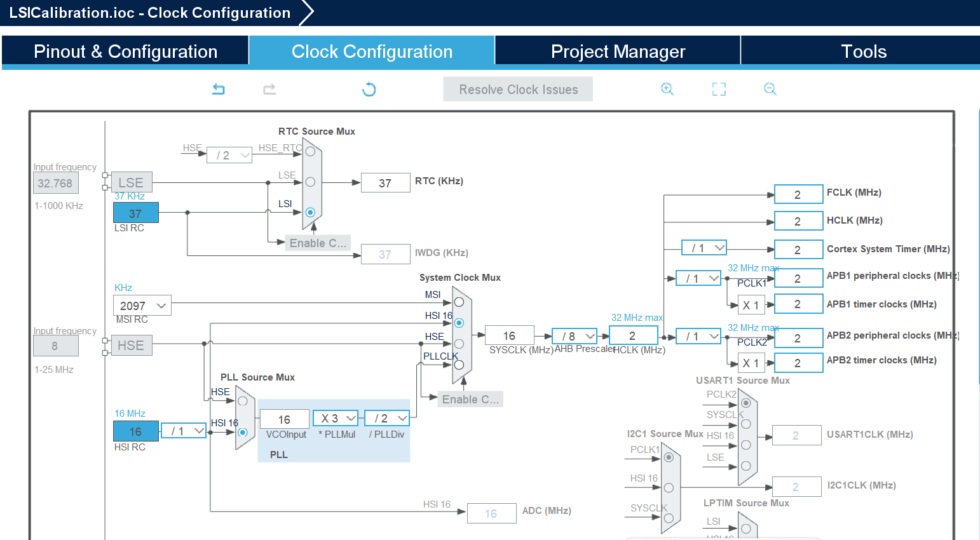
Task: Zoom in on the clock diagram
Action: pyautogui.click(x=667, y=89)
